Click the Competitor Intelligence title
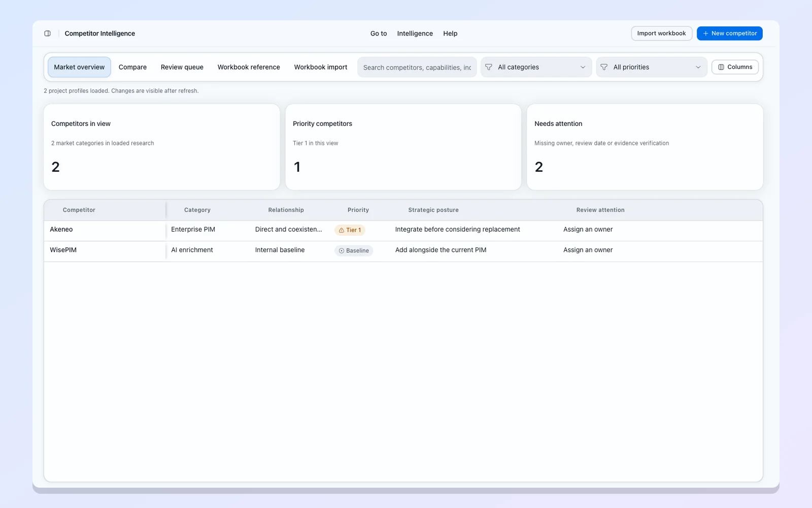 100,34
